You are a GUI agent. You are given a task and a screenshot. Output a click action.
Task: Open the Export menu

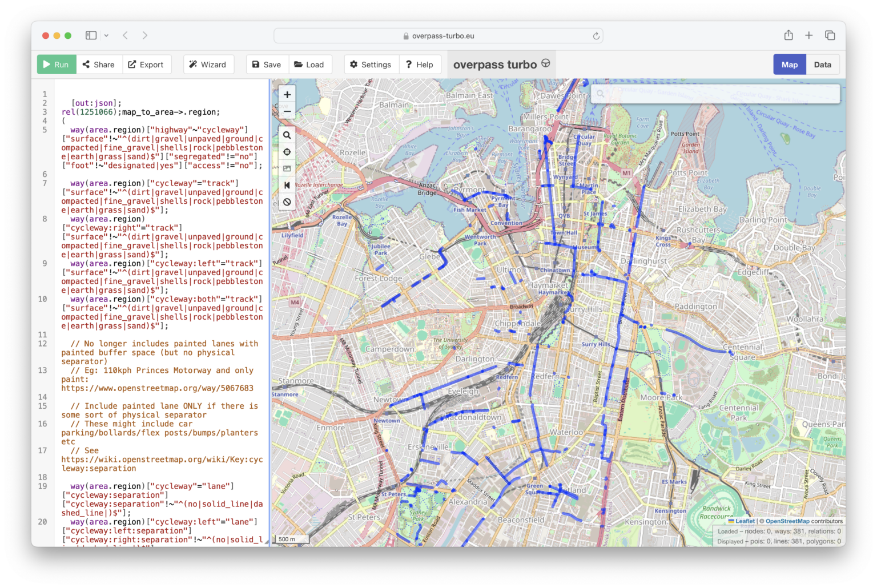point(146,65)
